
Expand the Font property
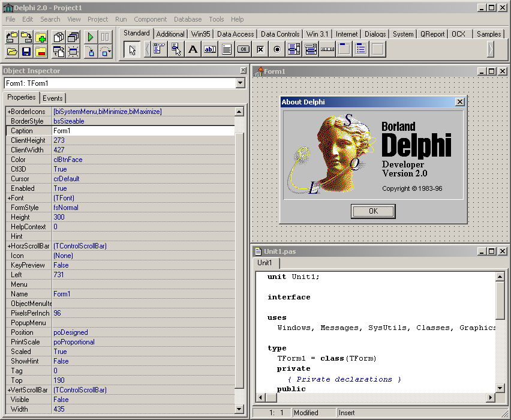tap(9, 198)
